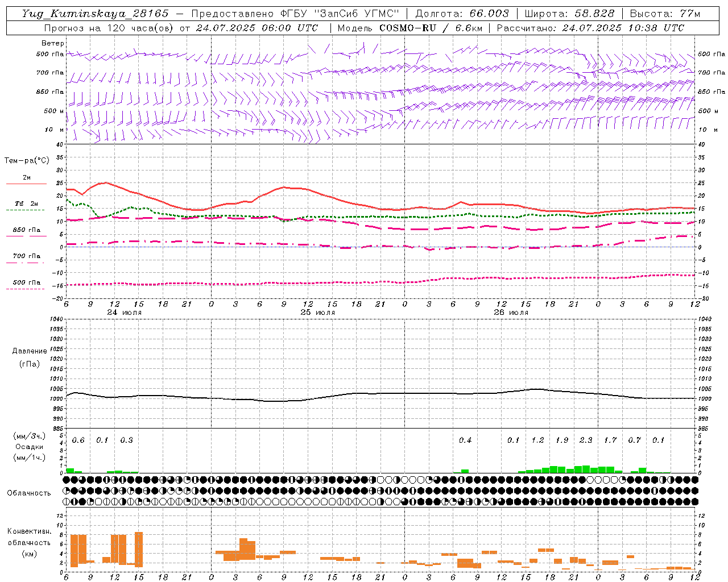Click the 'Td 2м' dew point legend entry
The width and height of the screenshot is (728, 582).
[x=26, y=203]
